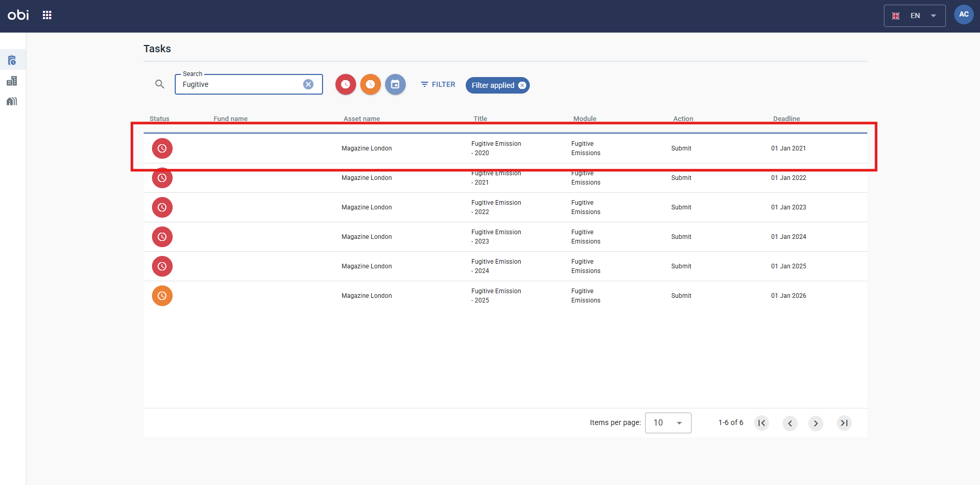Click the 1-6 of 6 range label
The image size is (980, 485).
click(731, 422)
